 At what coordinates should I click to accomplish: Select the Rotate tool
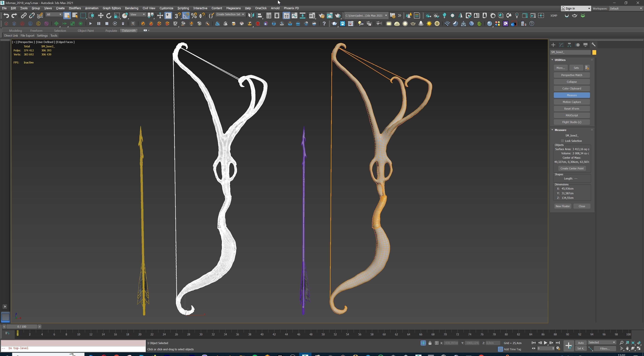(x=109, y=15)
